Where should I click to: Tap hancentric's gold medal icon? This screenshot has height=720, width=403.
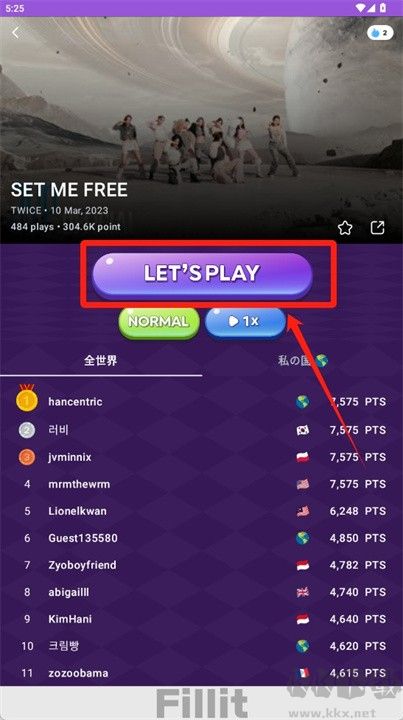point(27,400)
